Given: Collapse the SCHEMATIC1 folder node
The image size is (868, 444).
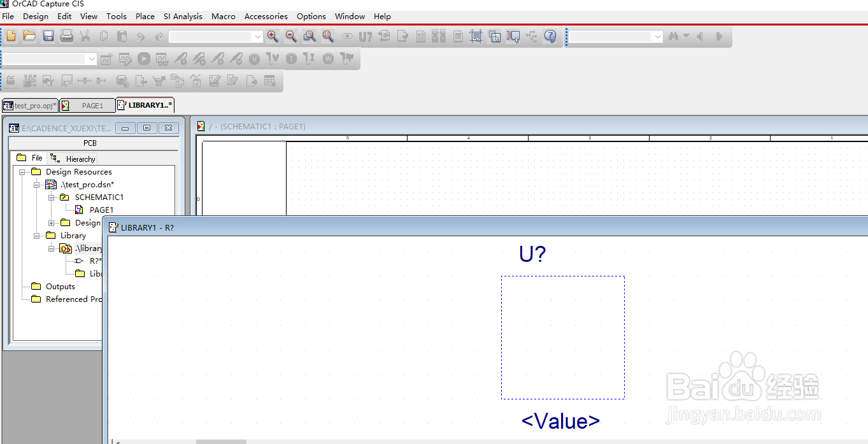Looking at the screenshot, I should tap(52, 197).
